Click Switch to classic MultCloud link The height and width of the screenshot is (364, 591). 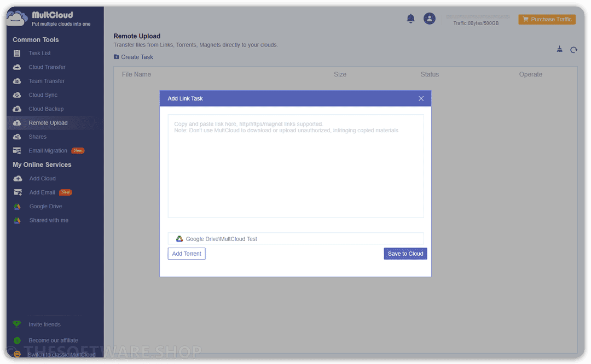pyautogui.click(x=61, y=355)
